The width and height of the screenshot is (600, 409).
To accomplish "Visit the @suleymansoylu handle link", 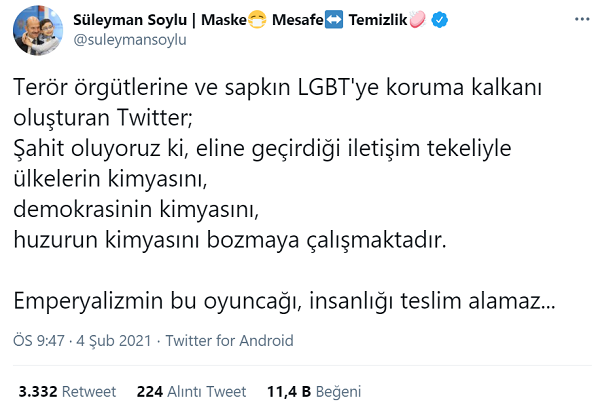I will point(130,40).
